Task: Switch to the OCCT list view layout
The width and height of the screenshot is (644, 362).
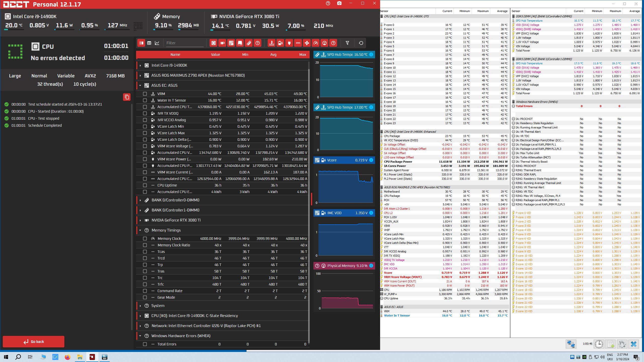Action: point(141,43)
